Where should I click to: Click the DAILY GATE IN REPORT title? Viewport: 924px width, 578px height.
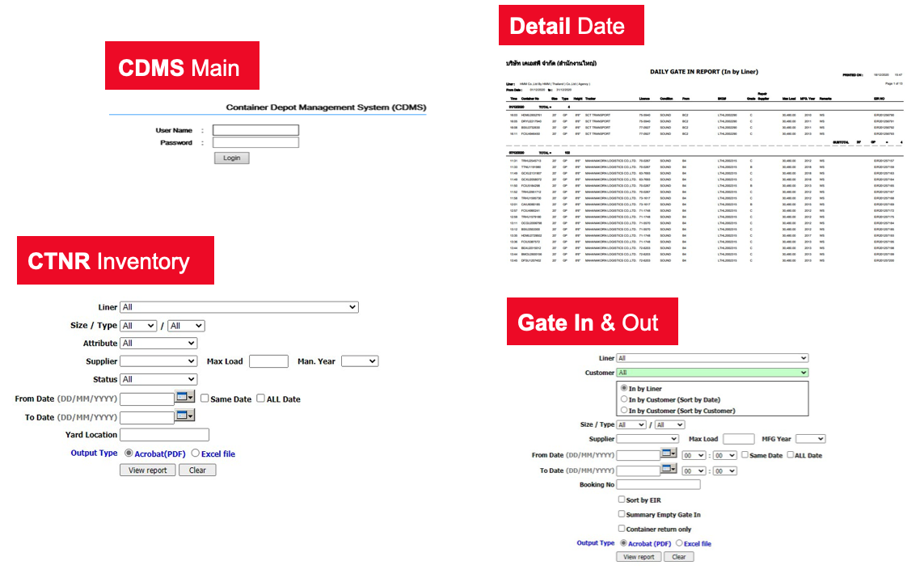tap(704, 72)
